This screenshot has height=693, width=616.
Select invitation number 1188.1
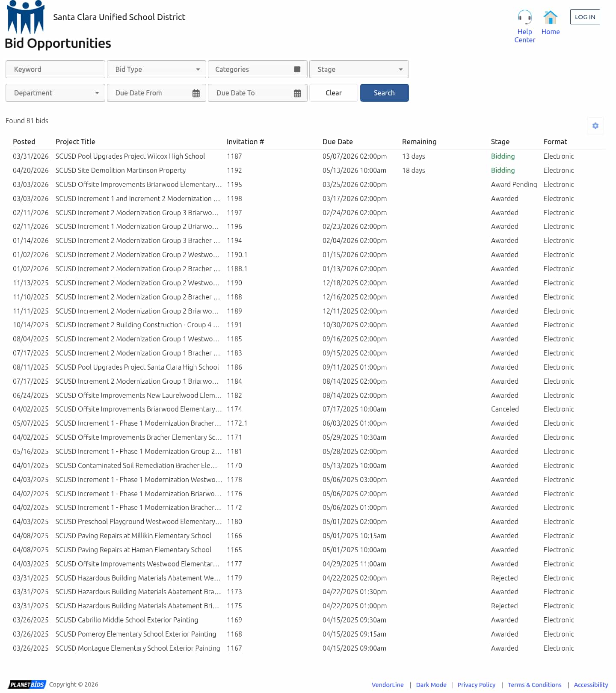[237, 269]
